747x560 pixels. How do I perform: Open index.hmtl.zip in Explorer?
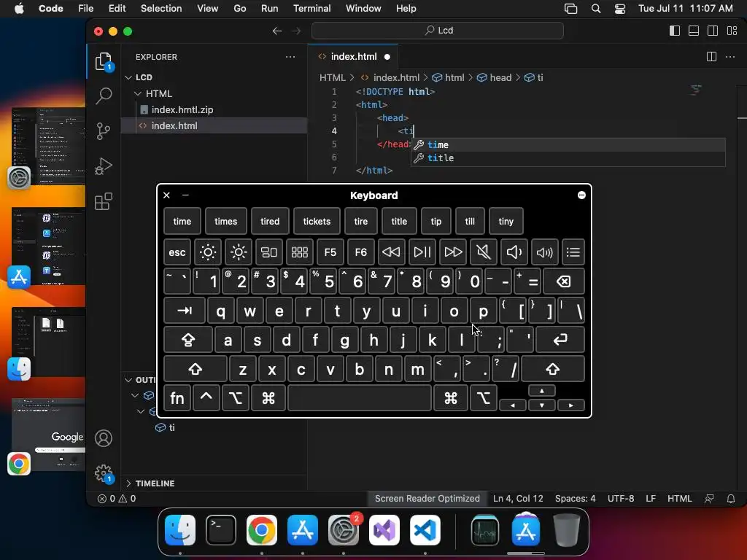pos(214,110)
